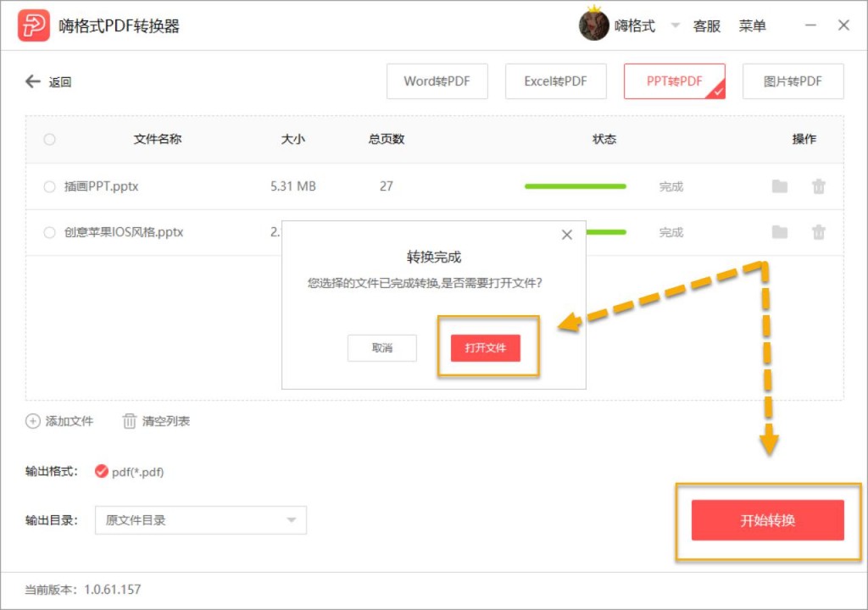Minimize the converter window
868x610 pixels.
(x=810, y=25)
